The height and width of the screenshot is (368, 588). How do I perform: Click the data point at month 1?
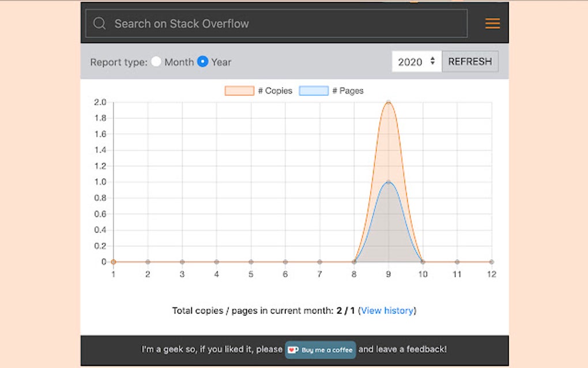click(113, 261)
